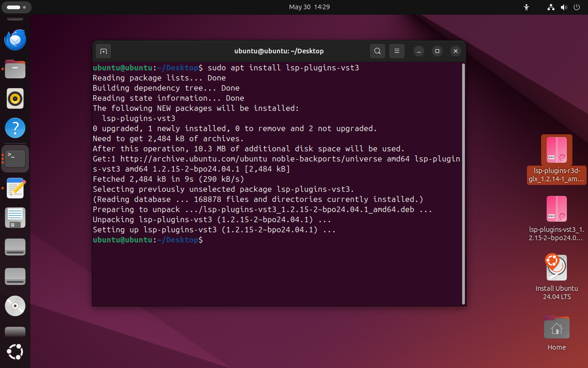The width and height of the screenshot is (588, 368).
Task: Click the 'Fetched 2,484 kB in 9s' line
Action: (x=169, y=179)
